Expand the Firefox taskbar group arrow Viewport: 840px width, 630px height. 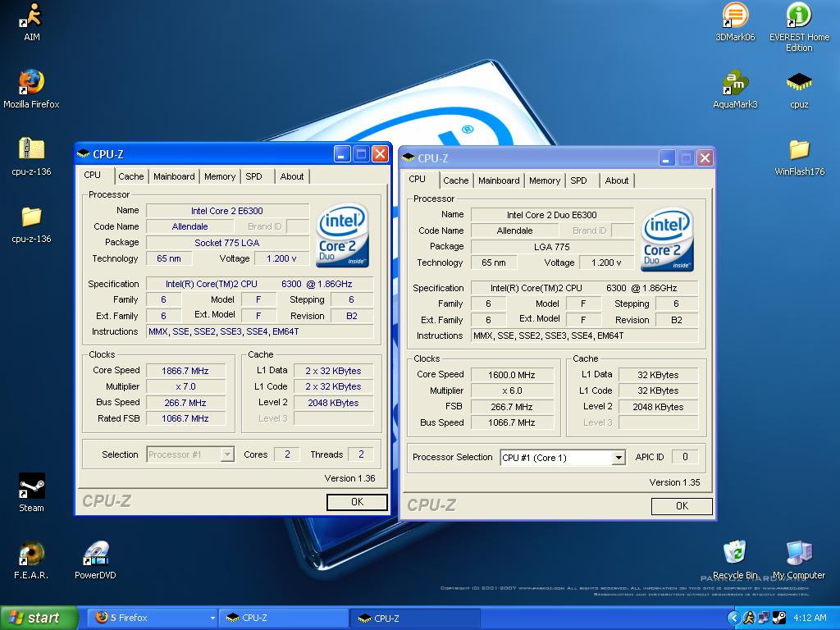[212, 619]
